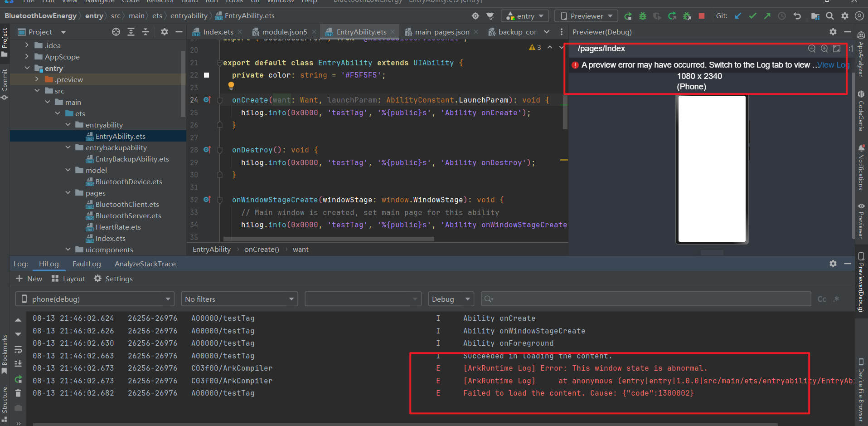Open Project panel gear options
This screenshot has height=426, width=868.
click(165, 32)
